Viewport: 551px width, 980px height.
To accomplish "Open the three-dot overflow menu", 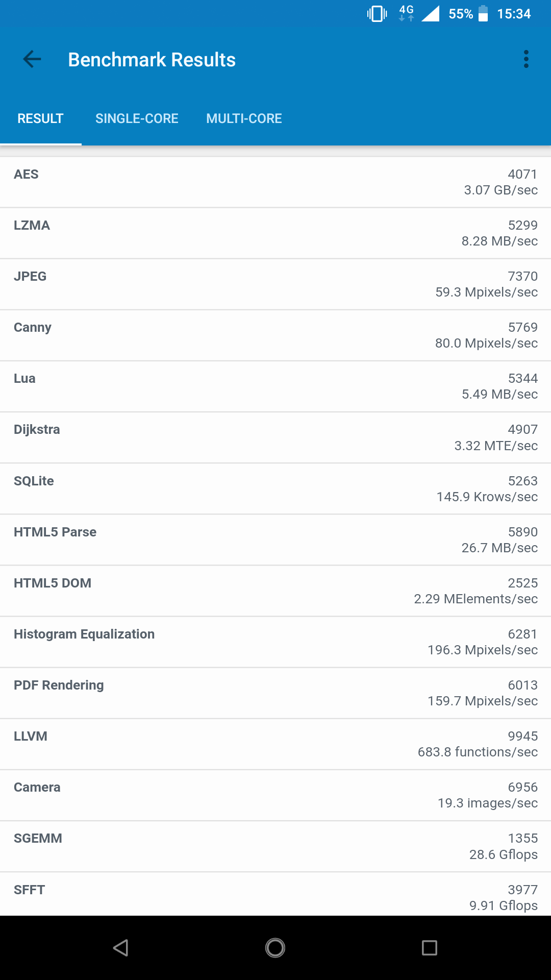I will click(526, 59).
